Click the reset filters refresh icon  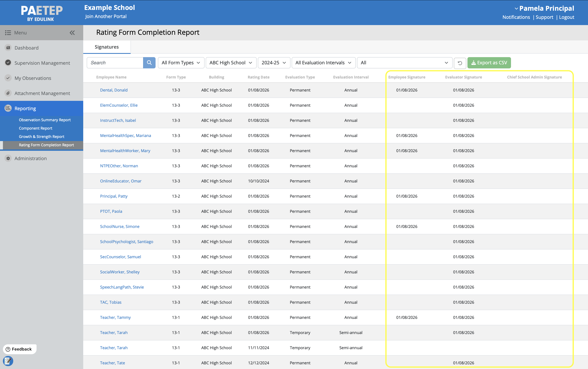459,63
